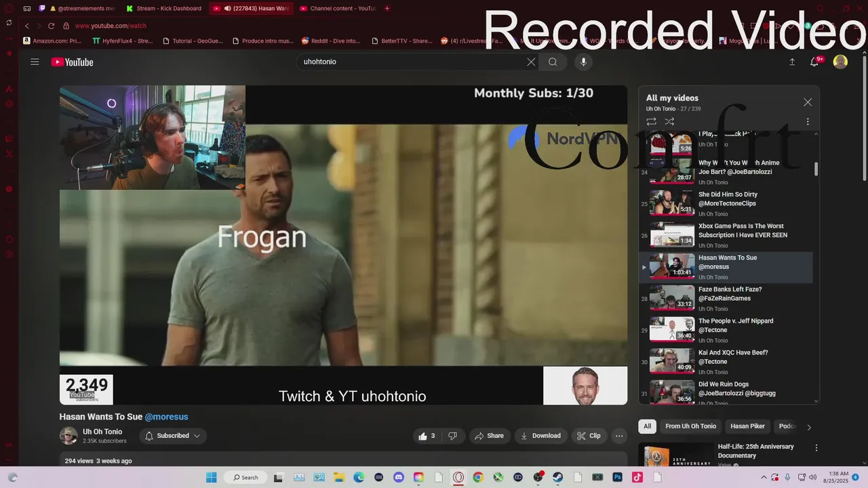
Task: Play Kai And XQC Have Beef video
Action: click(726, 362)
